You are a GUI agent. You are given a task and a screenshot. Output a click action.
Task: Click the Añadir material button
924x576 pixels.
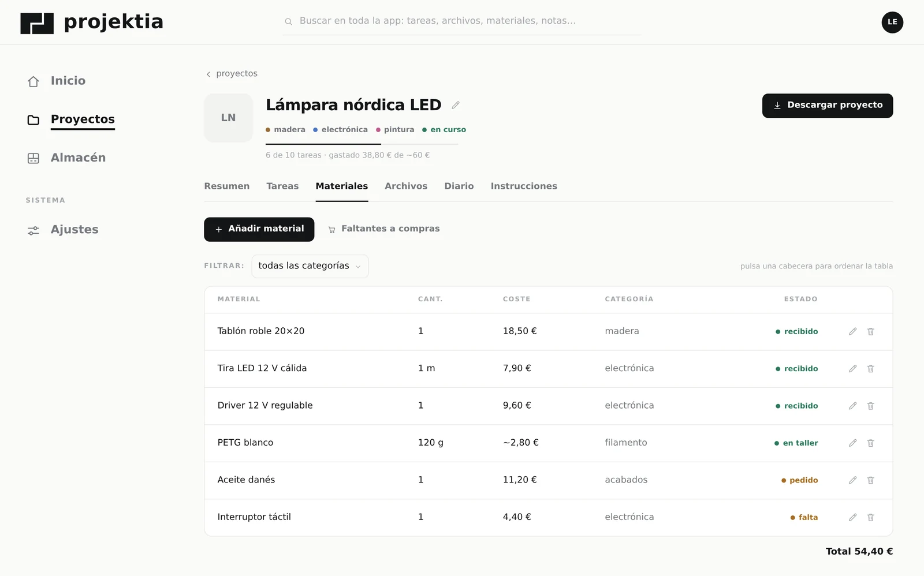(x=259, y=229)
